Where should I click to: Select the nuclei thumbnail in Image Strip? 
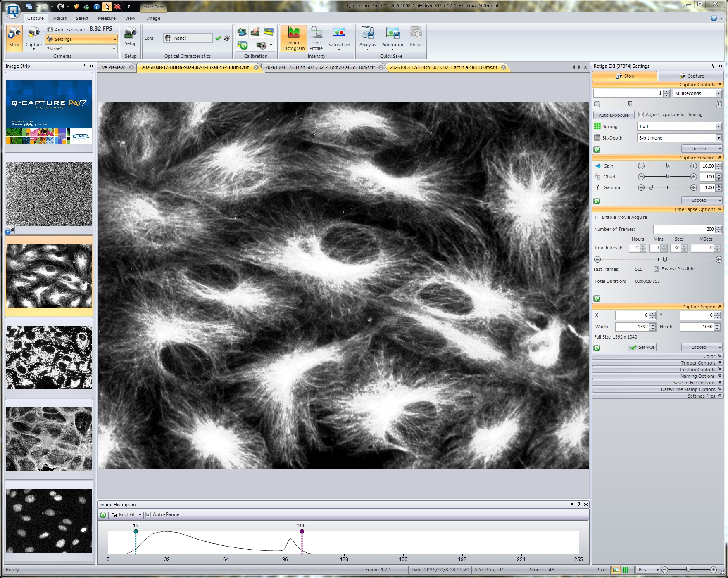(x=49, y=521)
